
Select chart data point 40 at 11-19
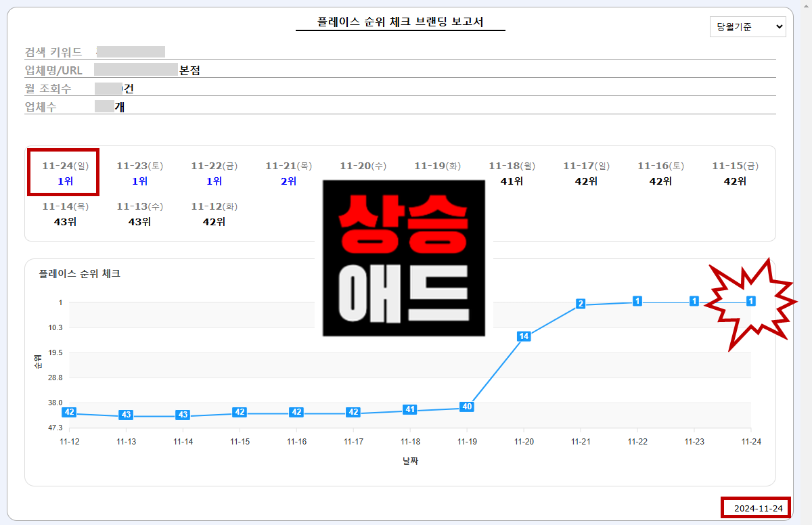[467, 407]
